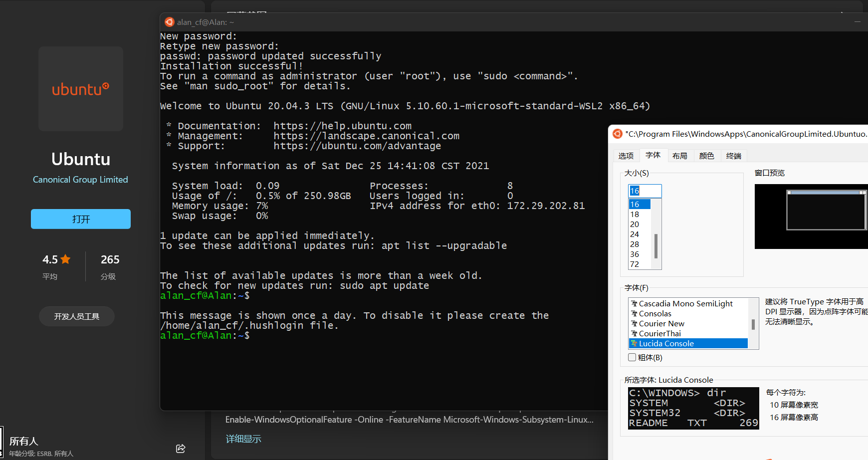
Task: Select font size 72
Action: tap(640, 264)
